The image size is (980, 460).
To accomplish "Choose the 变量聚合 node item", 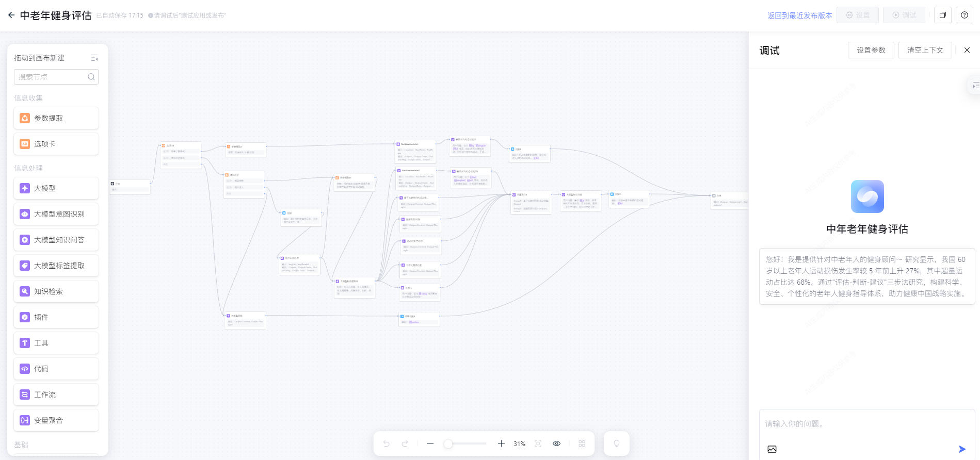I will [56, 420].
